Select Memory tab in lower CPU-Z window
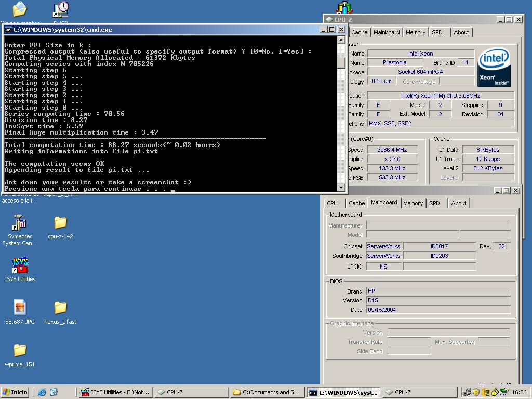This screenshot has width=532, height=399. [x=413, y=203]
